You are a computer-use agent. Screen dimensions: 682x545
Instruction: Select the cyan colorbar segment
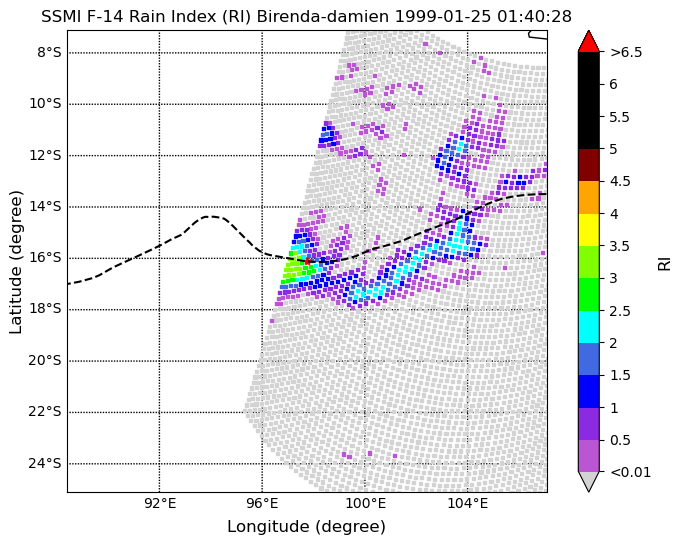point(588,327)
